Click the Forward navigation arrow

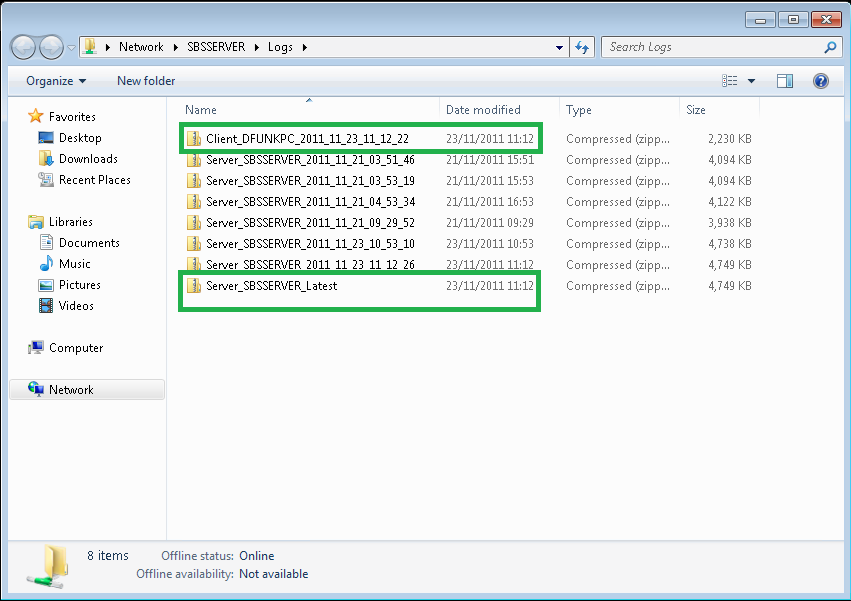pos(50,47)
